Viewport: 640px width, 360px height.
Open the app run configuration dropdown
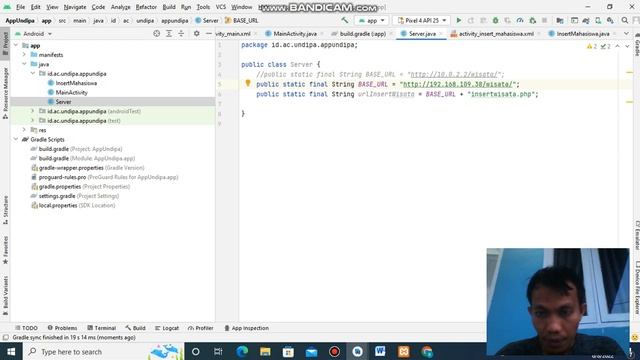(x=371, y=20)
